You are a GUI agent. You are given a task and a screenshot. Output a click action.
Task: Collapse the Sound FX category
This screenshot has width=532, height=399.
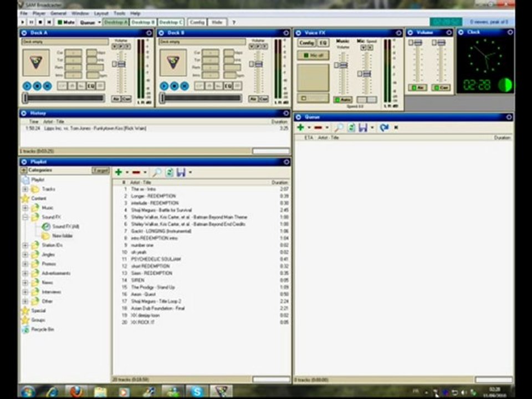(25, 217)
